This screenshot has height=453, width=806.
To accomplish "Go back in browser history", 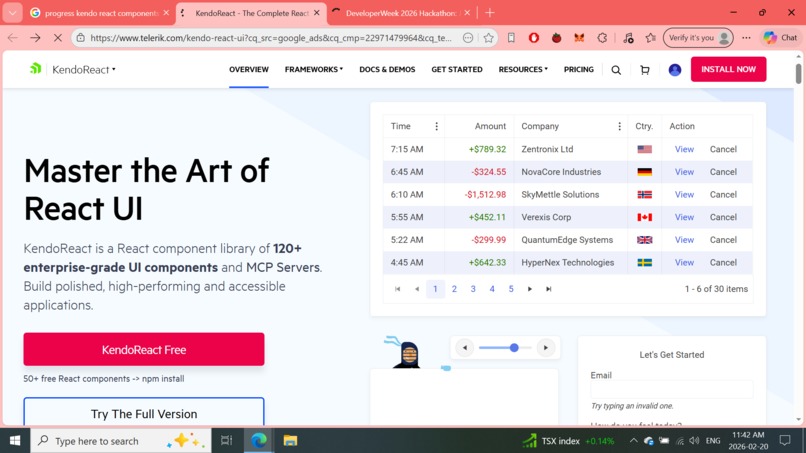I will pos(13,38).
